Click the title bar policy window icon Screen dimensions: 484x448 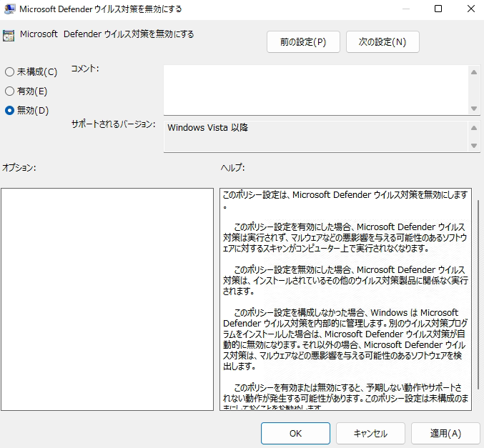tap(9, 9)
